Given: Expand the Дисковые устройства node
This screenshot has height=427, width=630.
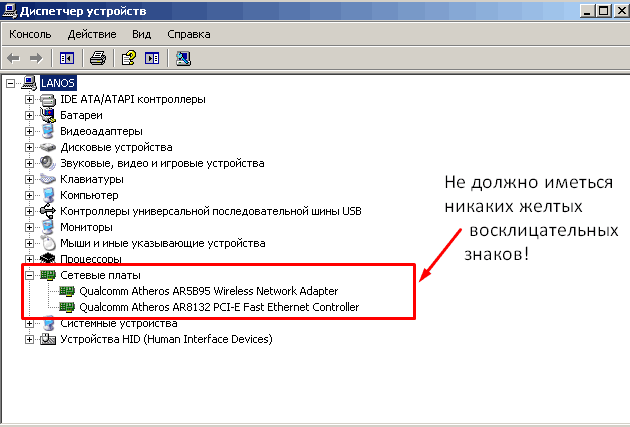Looking at the screenshot, I should click(29, 147).
